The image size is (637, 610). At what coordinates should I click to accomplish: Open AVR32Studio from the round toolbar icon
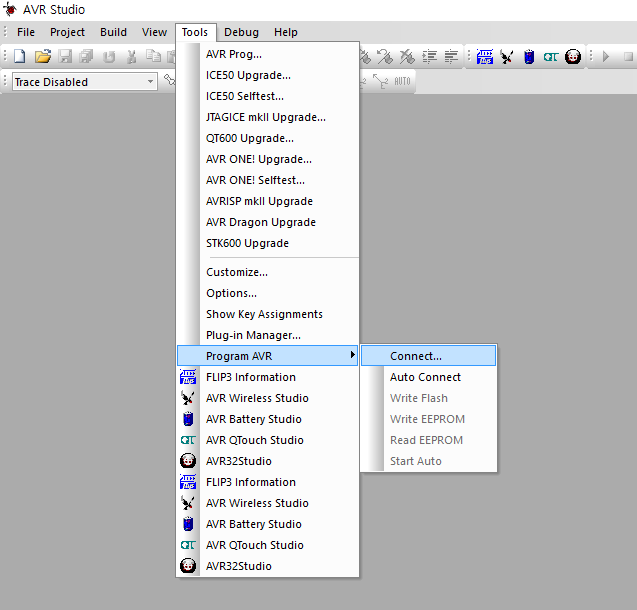pyautogui.click(x=573, y=57)
